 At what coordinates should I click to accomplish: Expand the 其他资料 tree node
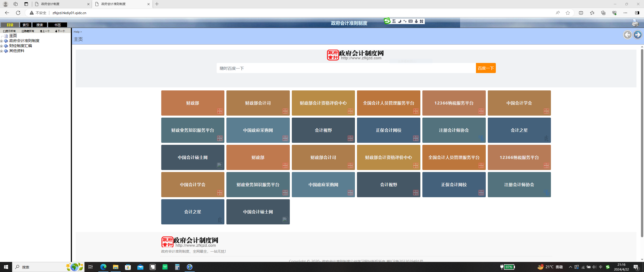pos(2,51)
